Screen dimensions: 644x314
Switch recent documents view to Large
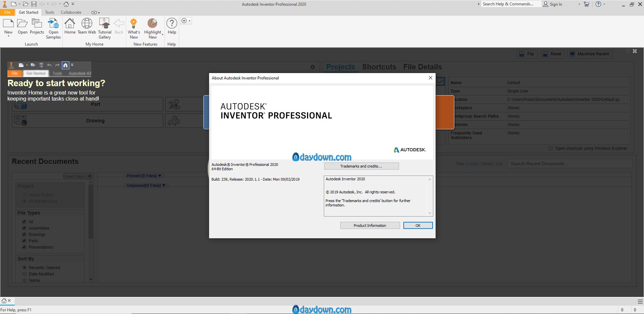[473, 164]
